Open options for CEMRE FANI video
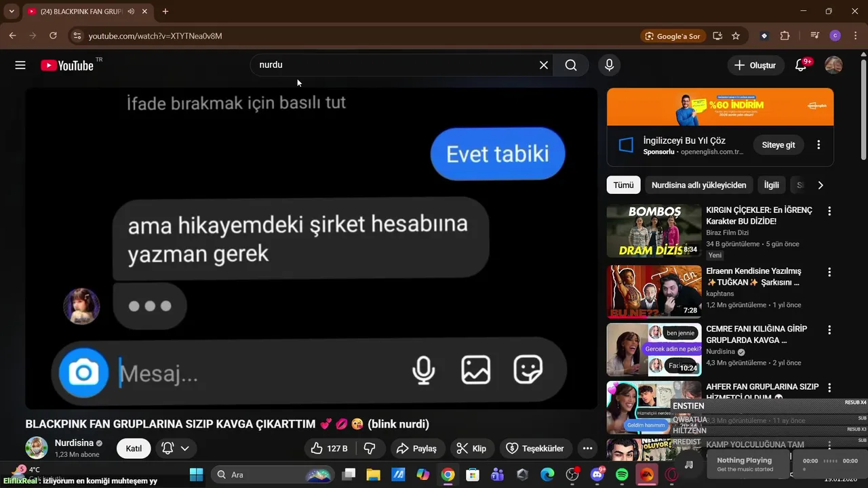Viewport: 868px width, 488px height. pyautogui.click(x=829, y=330)
